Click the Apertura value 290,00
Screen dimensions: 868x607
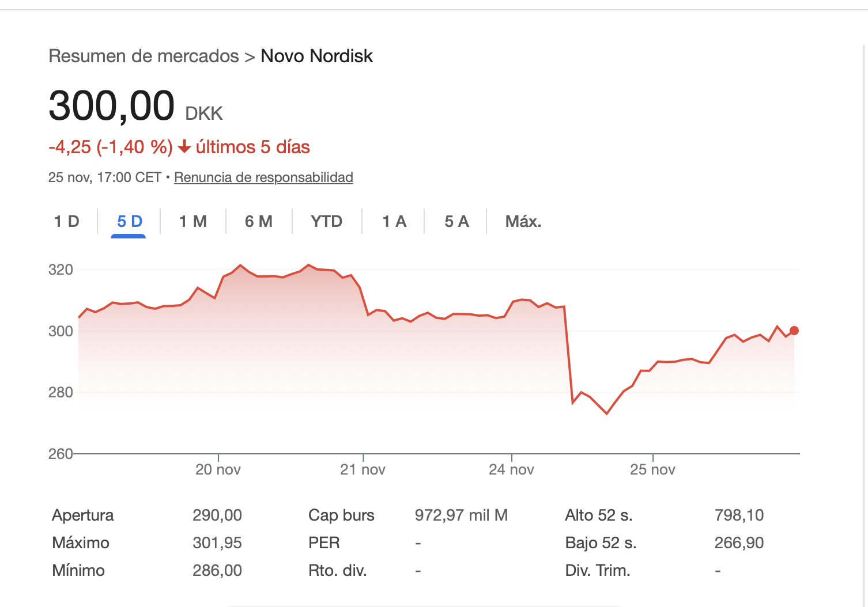217,515
